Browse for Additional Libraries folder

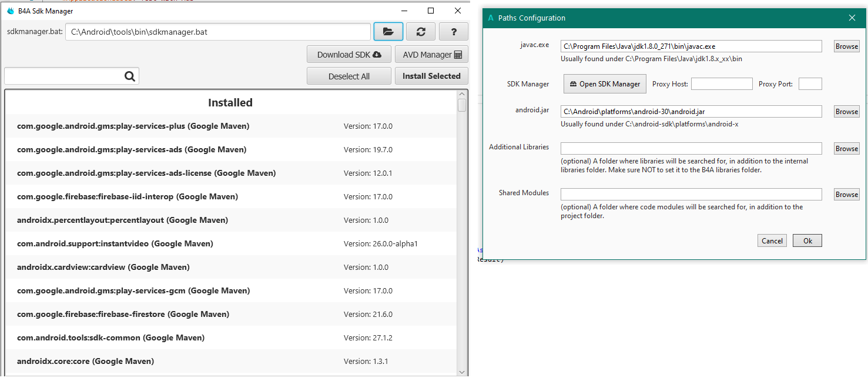[847, 149]
